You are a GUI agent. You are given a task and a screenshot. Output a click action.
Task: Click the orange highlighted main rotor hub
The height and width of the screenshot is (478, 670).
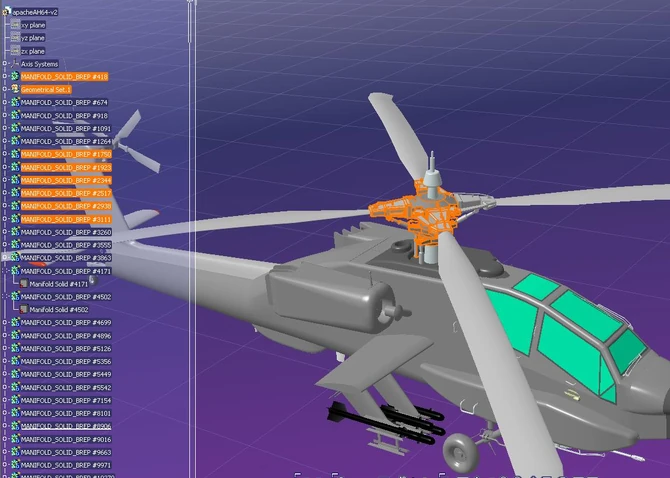tap(420, 215)
